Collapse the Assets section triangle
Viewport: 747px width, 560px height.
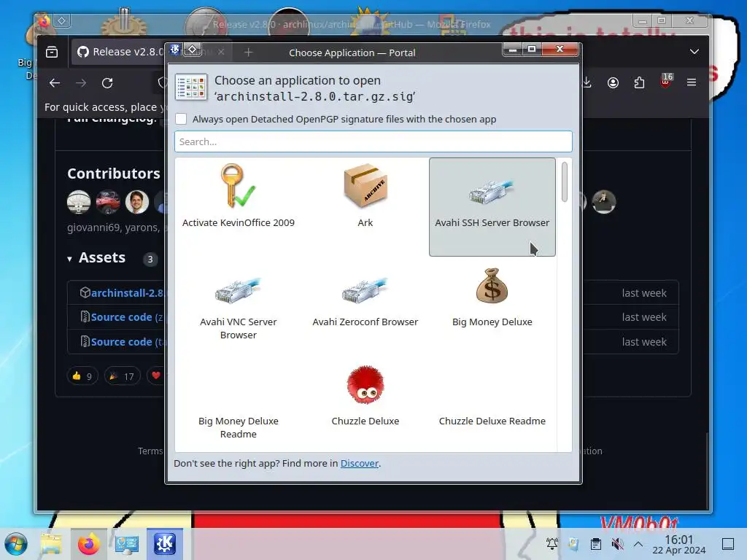[x=69, y=259]
